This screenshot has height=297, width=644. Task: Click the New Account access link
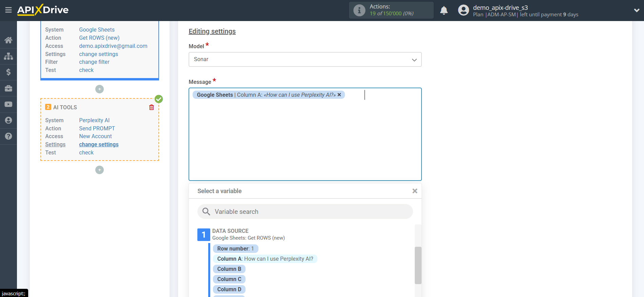[96, 136]
